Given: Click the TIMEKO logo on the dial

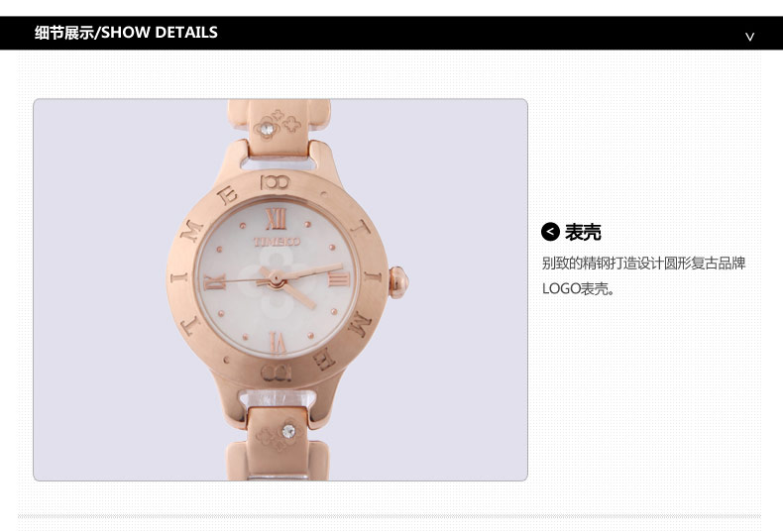Looking at the screenshot, I should (x=277, y=242).
